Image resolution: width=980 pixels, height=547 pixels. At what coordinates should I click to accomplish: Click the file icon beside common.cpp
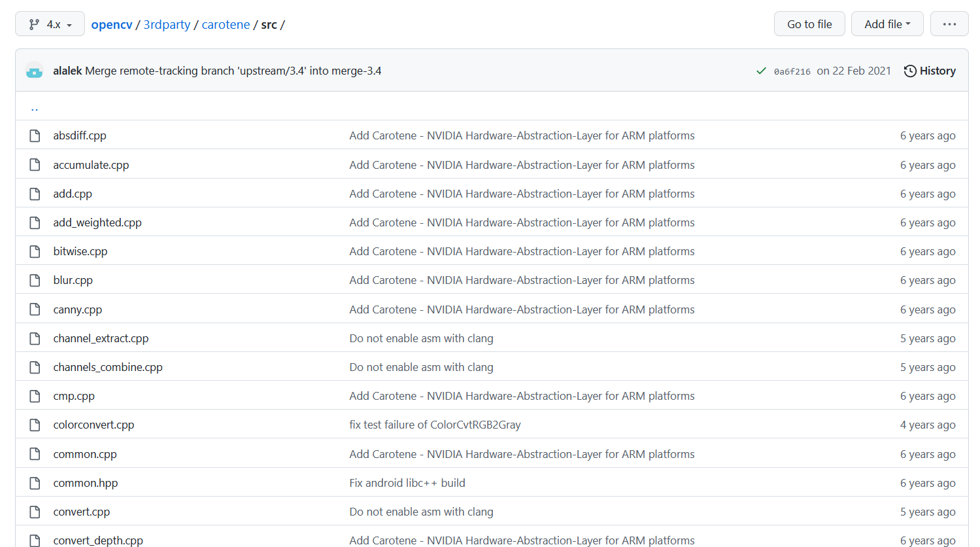coord(35,454)
